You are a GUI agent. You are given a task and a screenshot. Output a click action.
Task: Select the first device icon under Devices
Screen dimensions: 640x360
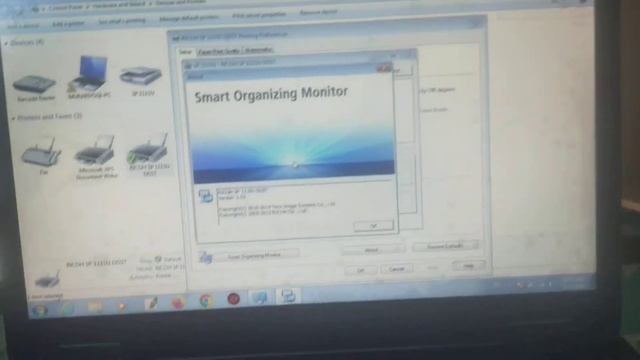[x=34, y=84]
